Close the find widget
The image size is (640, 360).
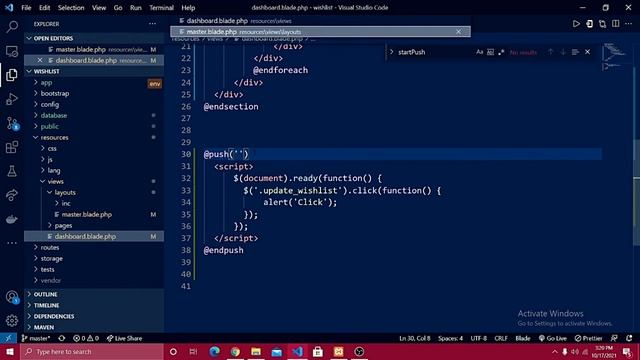coord(587,52)
